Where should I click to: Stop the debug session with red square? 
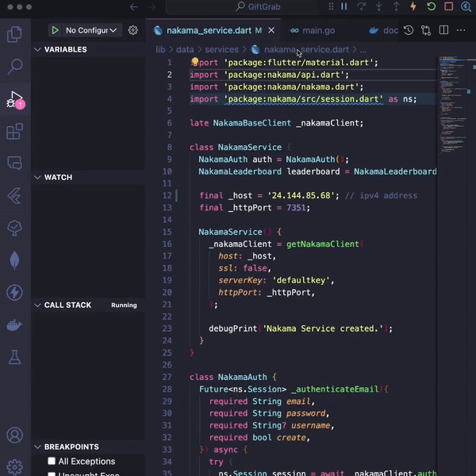pos(449,7)
